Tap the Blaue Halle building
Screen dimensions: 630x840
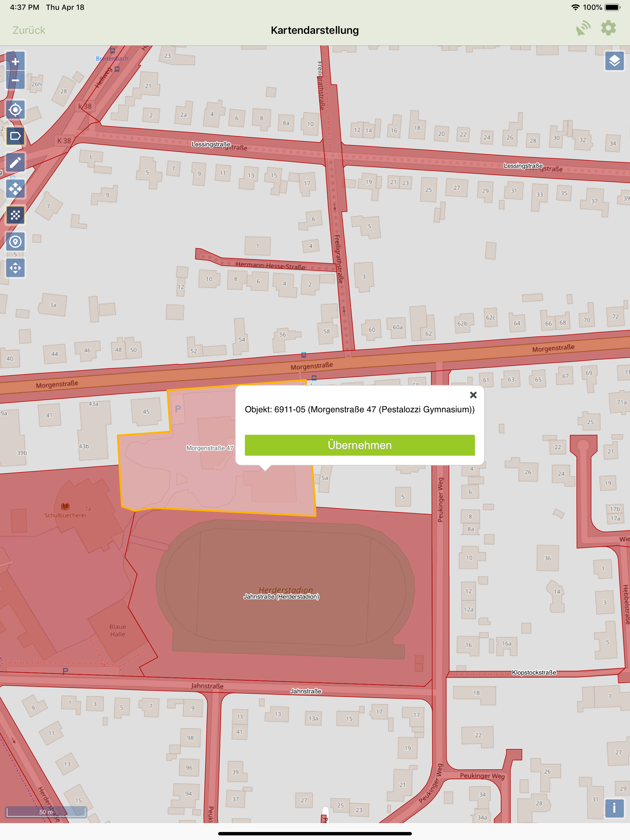coord(118,630)
